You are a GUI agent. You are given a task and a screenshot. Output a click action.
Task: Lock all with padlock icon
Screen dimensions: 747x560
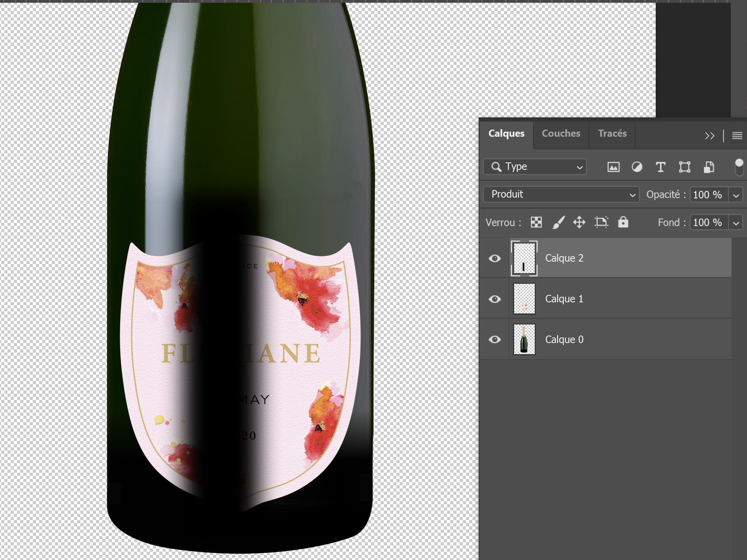point(623,222)
